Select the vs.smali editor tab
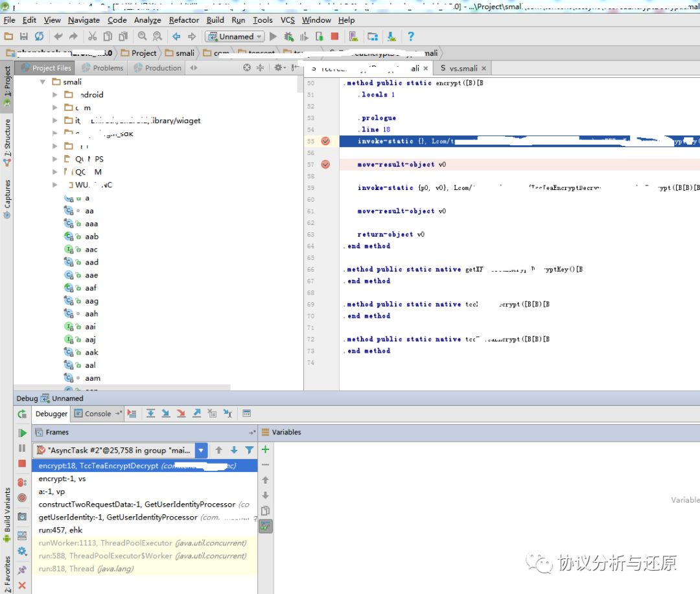Viewport: 700px width, 594px height. [x=463, y=68]
